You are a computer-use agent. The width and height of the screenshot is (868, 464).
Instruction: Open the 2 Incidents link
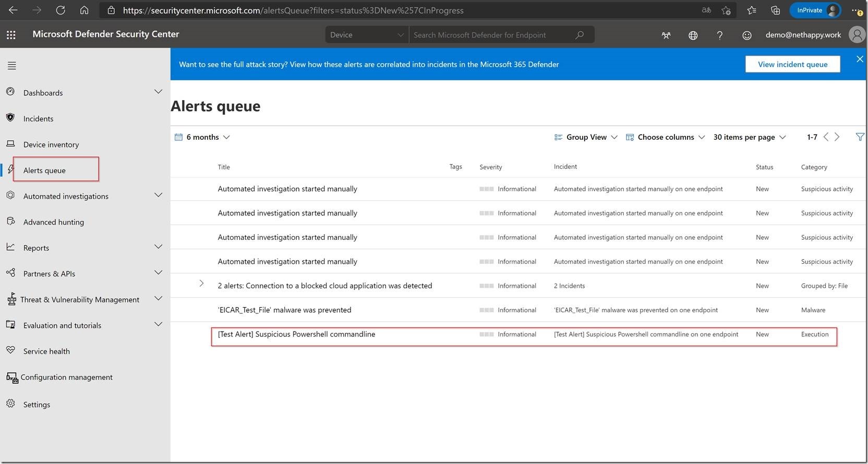click(569, 286)
